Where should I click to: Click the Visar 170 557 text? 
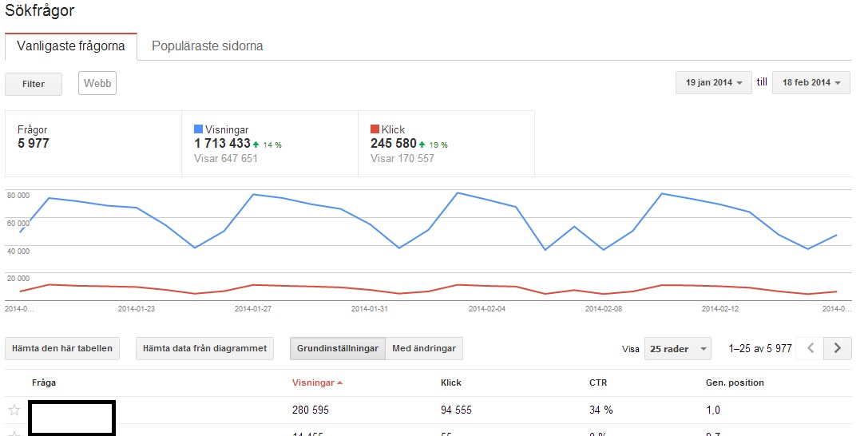point(402,159)
